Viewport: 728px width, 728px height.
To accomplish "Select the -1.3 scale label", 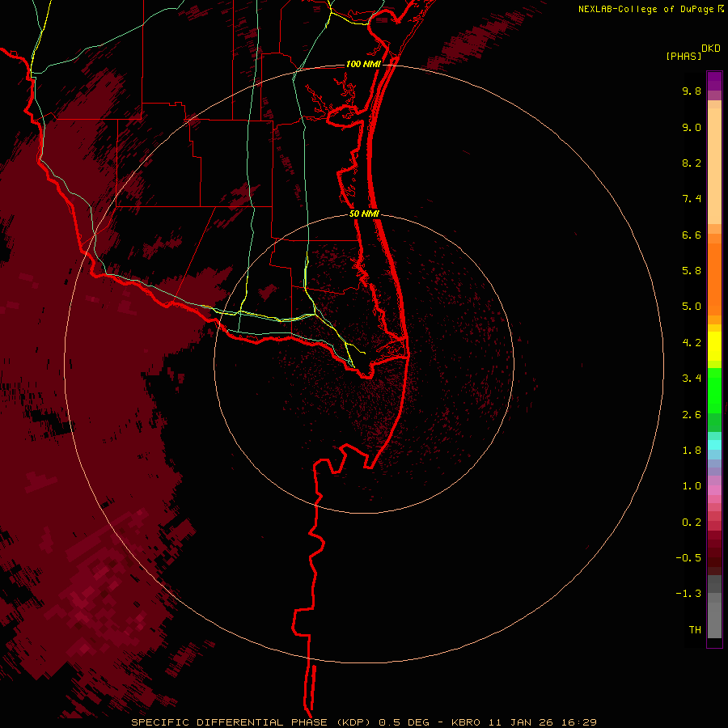I will coord(688,594).
